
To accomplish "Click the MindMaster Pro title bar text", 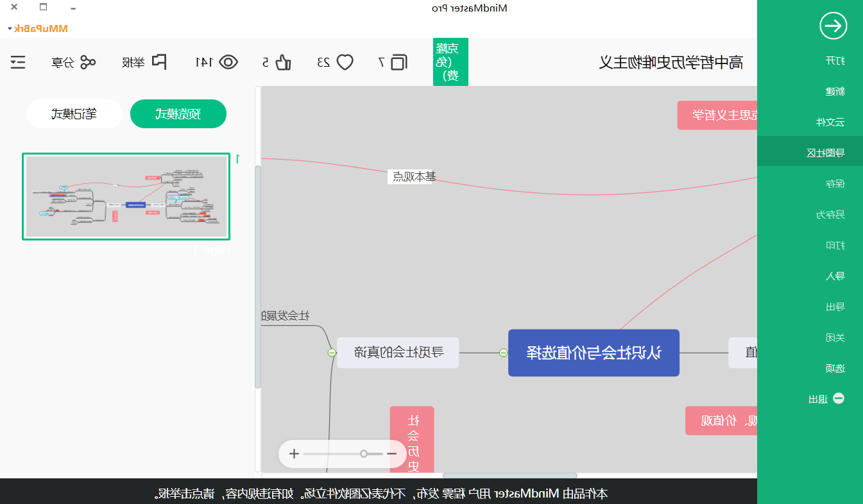I will (470, 8).
